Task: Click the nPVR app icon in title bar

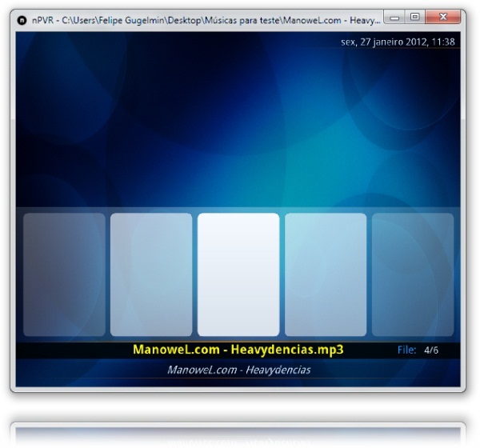Action: [22, 21]
